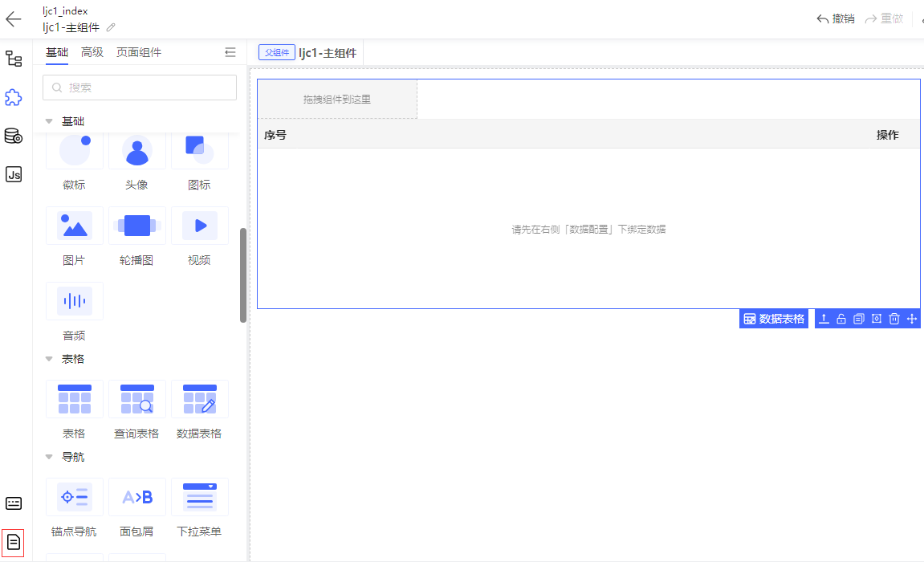Click the 父组件 button
Viewport: 924px width, 562px height.
click(276, 52)
